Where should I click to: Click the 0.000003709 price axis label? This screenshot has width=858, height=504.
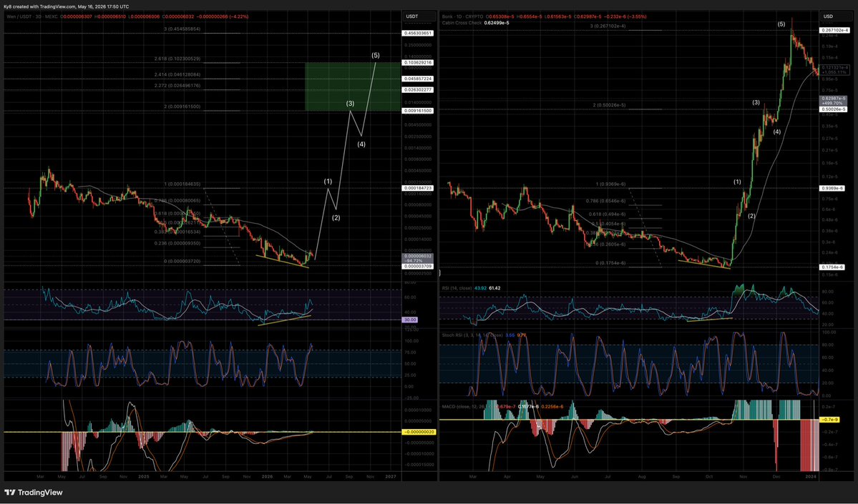coord(418,266)
